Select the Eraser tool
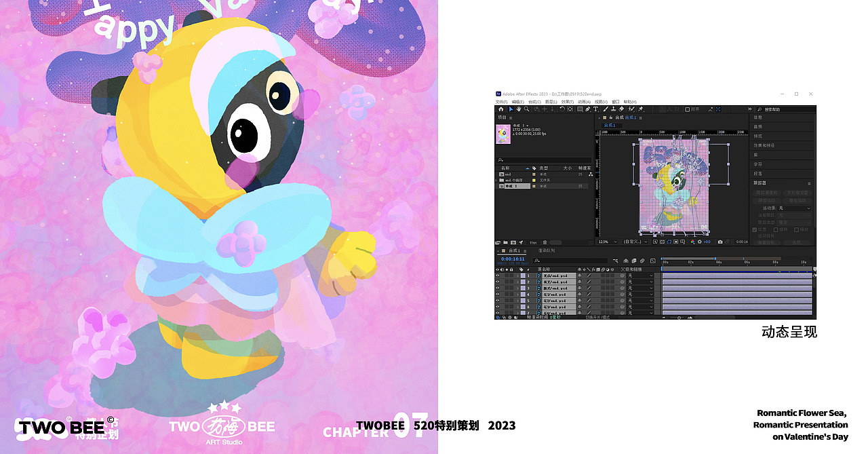The width and height of the screenshot is (868, 454). pos(621,109)
